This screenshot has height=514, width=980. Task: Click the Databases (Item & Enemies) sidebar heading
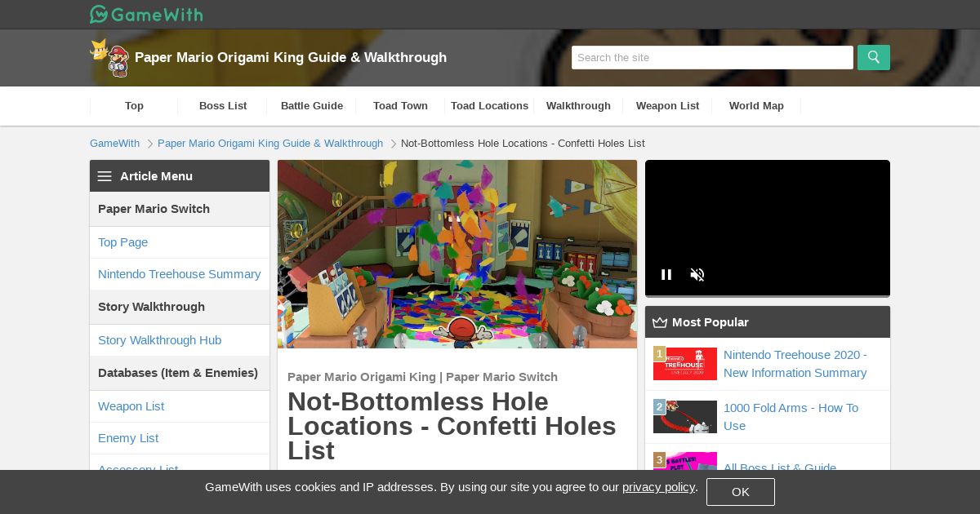180,373
